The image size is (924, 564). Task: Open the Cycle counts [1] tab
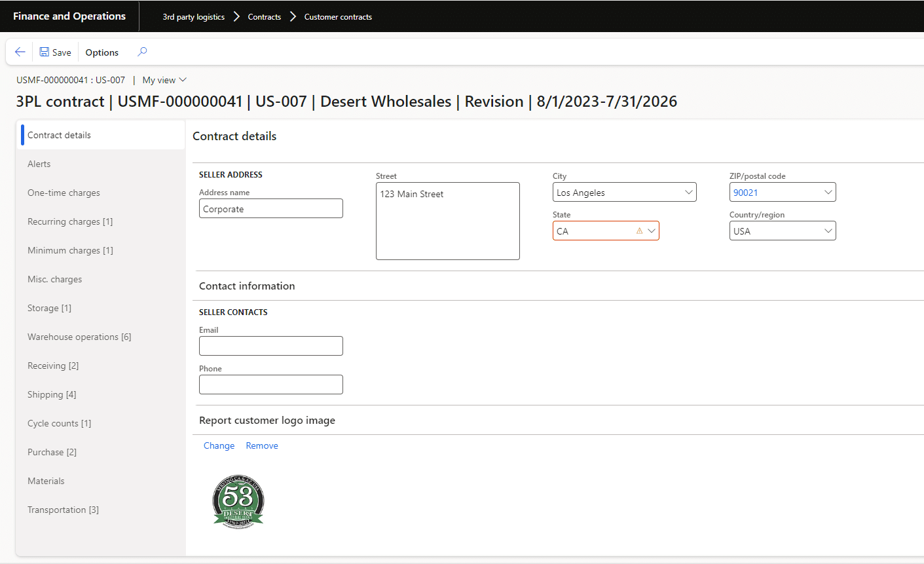(x=101, y=423)
